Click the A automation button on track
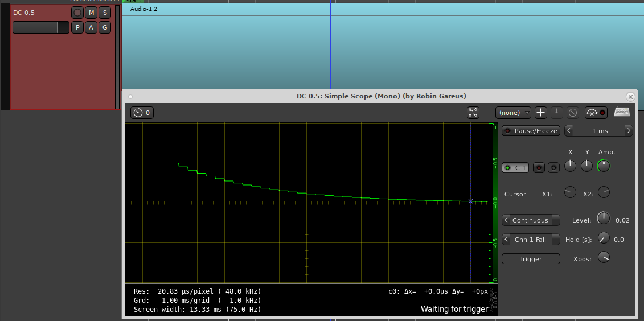The width and height of the screenshot is (644, 321). pos(91,27)
